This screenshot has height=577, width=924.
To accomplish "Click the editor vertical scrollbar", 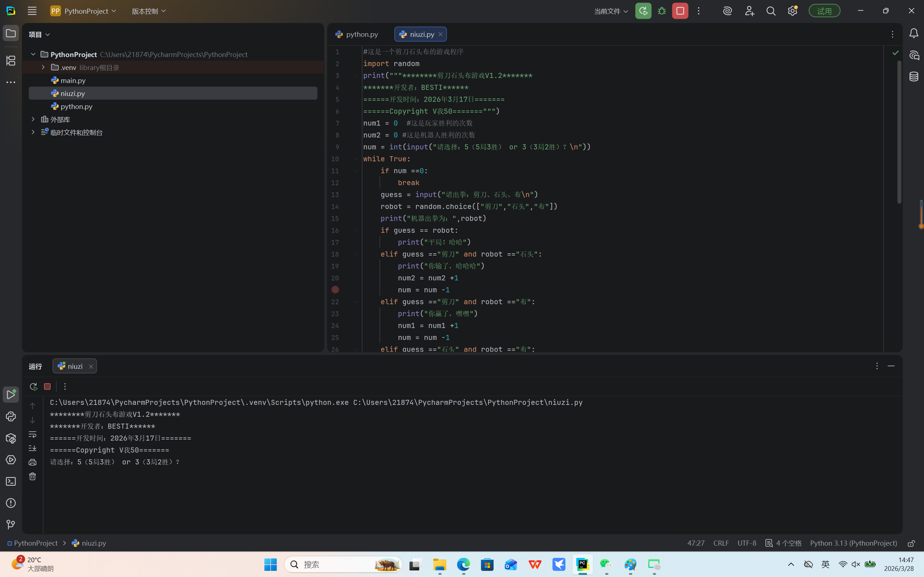I will pyautogui.click(x=899, y=132).
